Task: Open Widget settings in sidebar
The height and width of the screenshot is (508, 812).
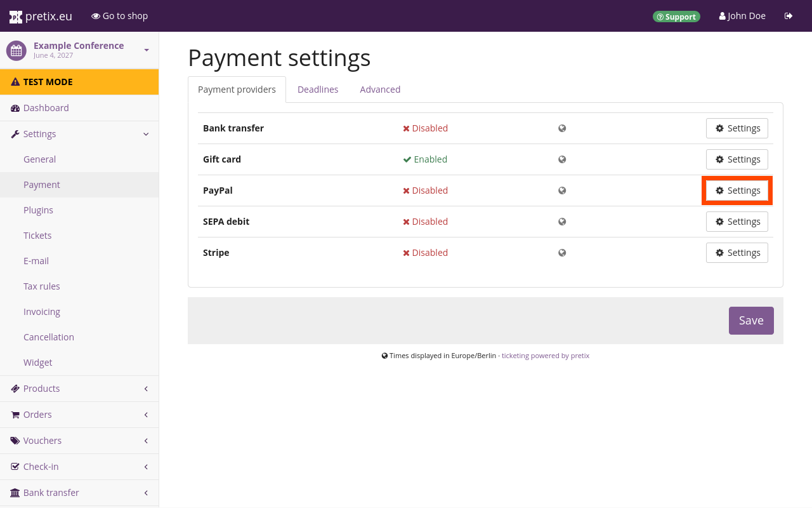Action: (x=79, y=363)
